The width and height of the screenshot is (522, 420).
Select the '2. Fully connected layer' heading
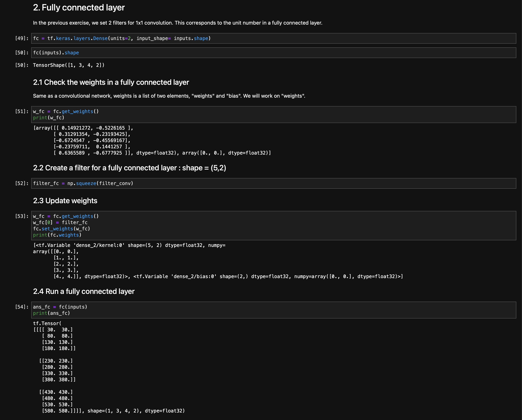point(79,8)
